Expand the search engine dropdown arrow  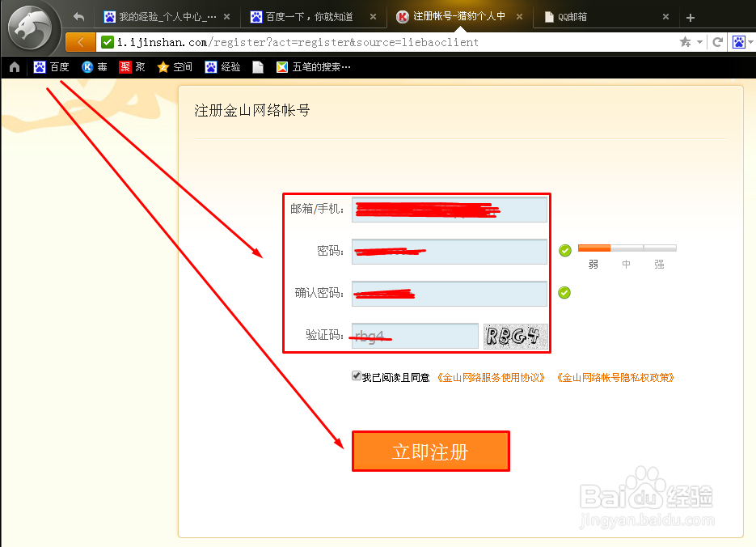pos(751,42)
